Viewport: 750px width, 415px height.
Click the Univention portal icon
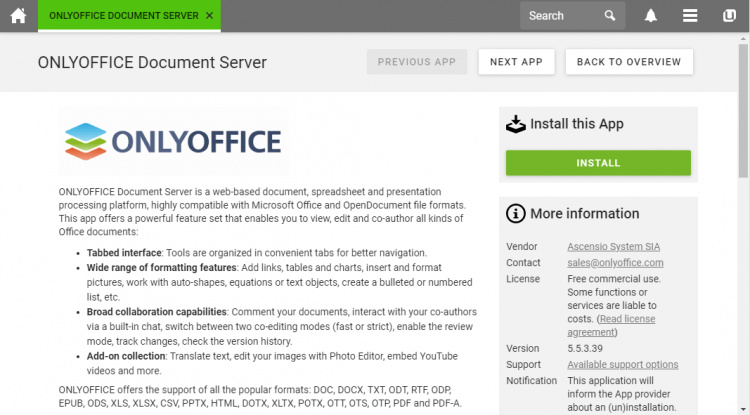(729, 16)
